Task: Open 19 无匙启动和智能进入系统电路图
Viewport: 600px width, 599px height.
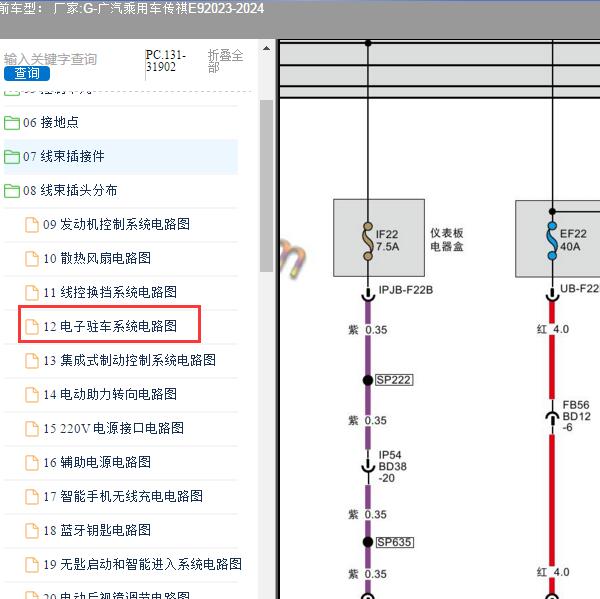Action: coord(142,564)
